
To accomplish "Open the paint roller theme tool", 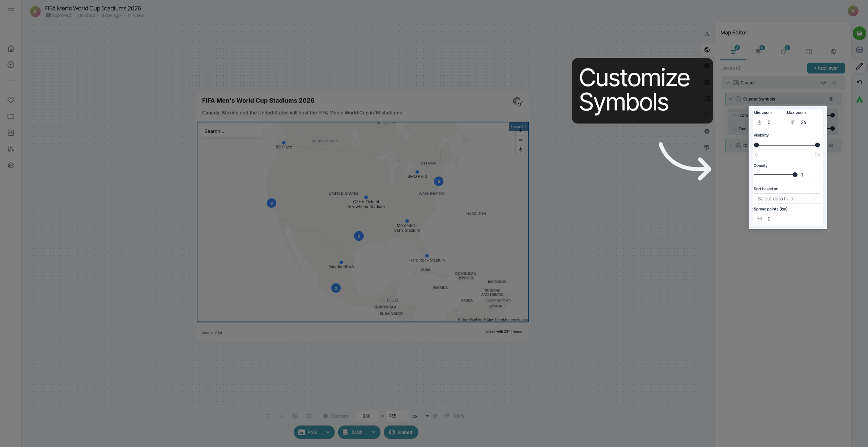I will pyautogui.click(x=707, y=147).
